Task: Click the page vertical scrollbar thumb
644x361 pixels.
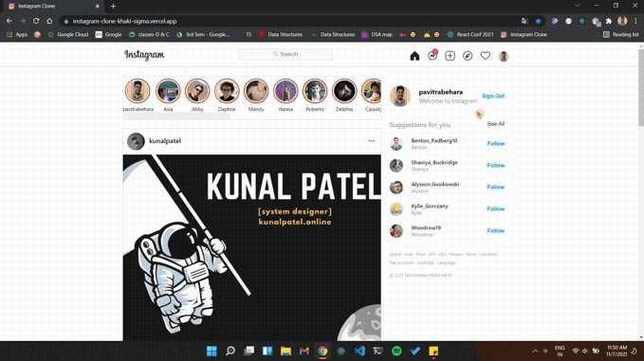Action: click(x=641, y=87)
